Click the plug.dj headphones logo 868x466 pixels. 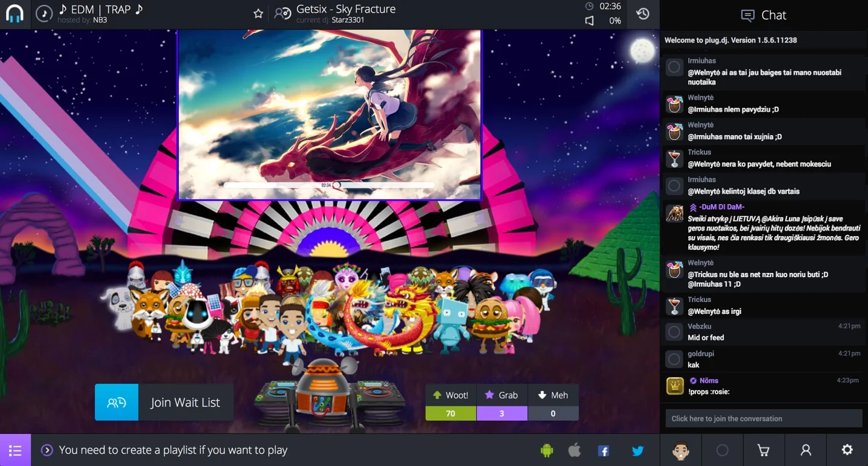coord(15,14)
